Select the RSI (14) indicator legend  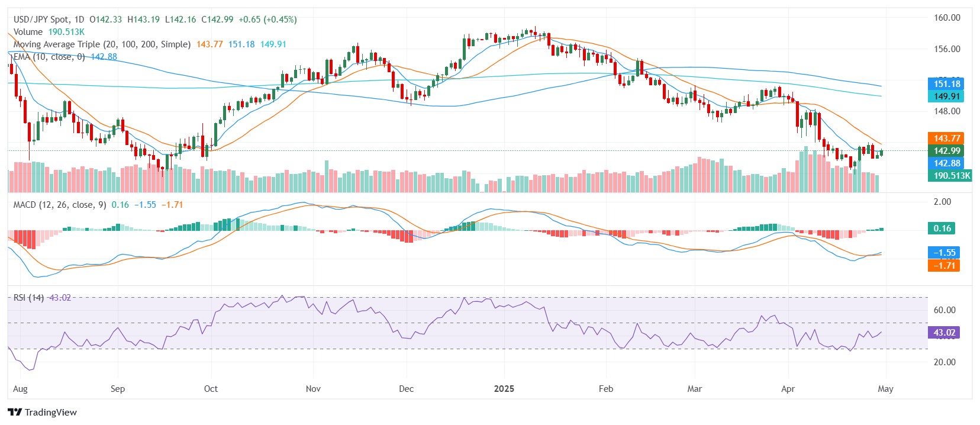pyautogui.click(x=28, y=298)
